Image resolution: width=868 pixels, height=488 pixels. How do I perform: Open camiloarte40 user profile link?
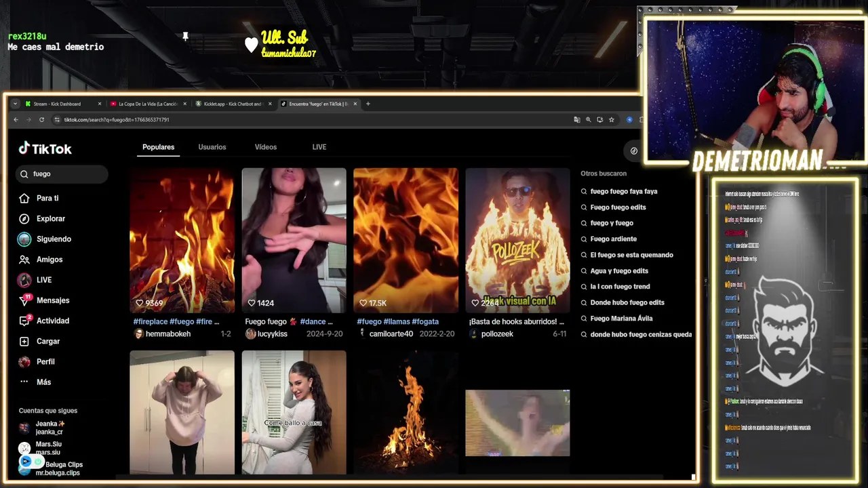(391, 334)
